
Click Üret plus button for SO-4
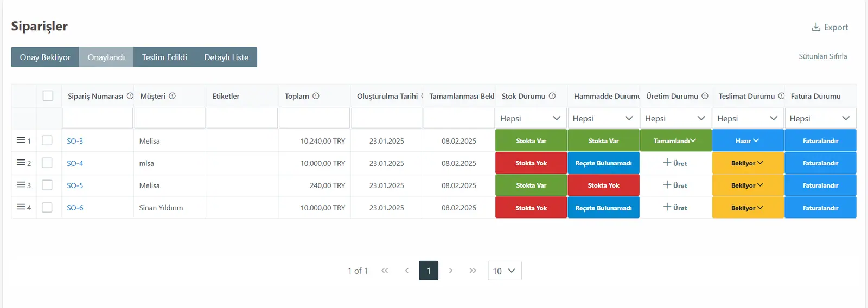point(675,163)
